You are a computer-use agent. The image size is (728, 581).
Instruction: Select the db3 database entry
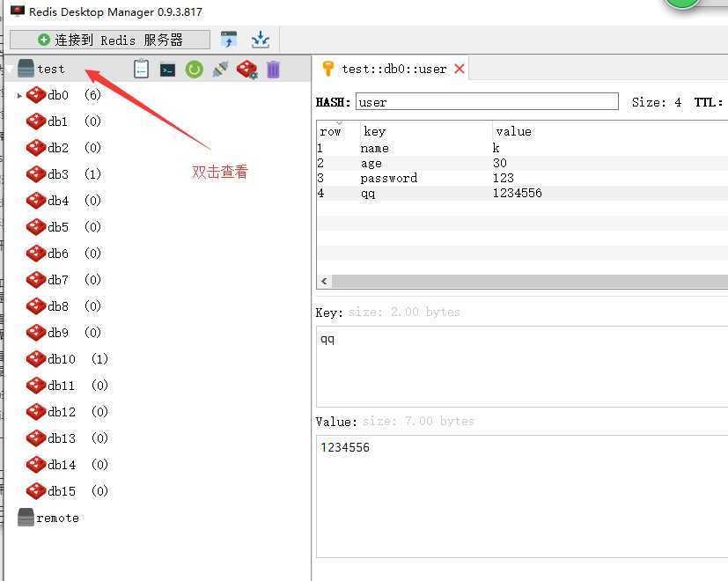(x=63, y=174)
